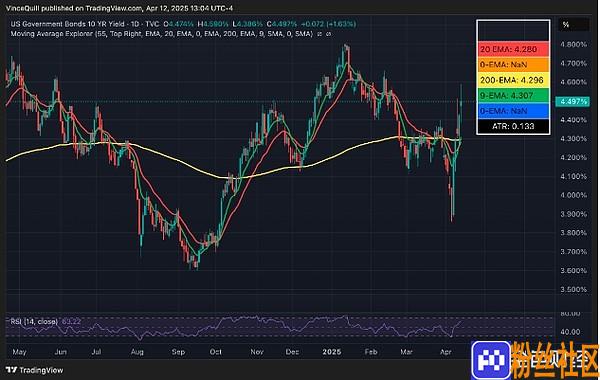Click the ATR: 0.133 row
Viewport: 600px width, 380px height.
(513, 126)
